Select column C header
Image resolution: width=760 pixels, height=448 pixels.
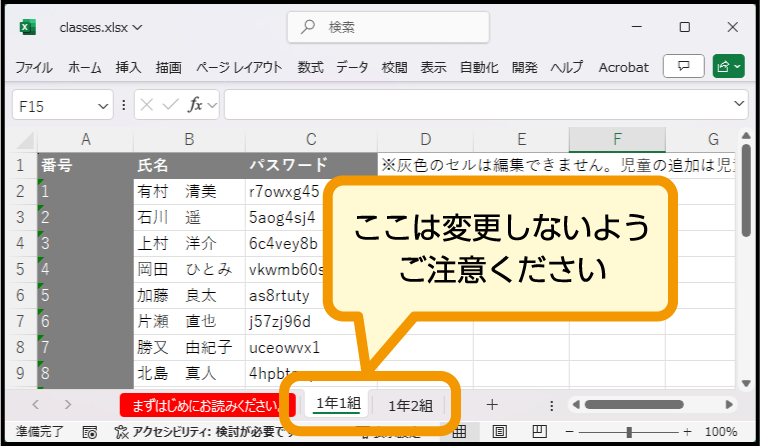pos(311,140)
